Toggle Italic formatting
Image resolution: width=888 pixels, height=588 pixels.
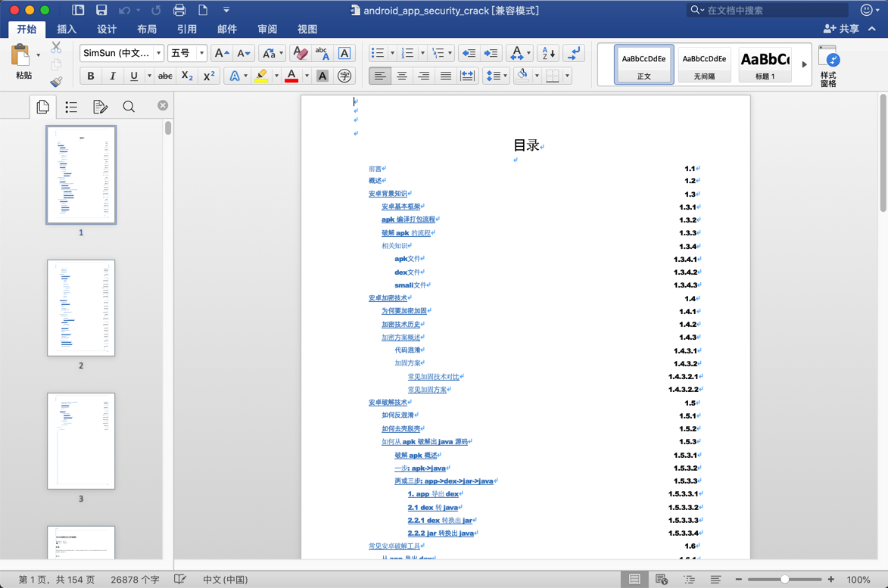112,76
